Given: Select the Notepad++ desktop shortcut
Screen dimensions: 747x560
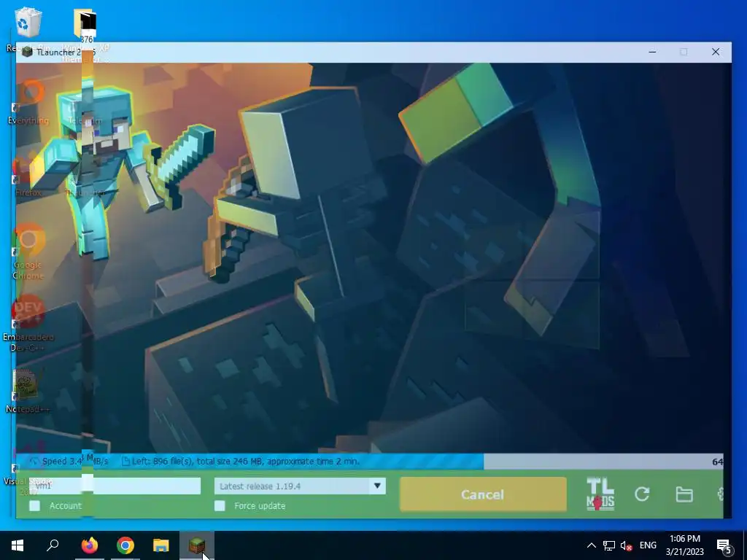Looking at the screenshot, I should (x=28, y=391).
